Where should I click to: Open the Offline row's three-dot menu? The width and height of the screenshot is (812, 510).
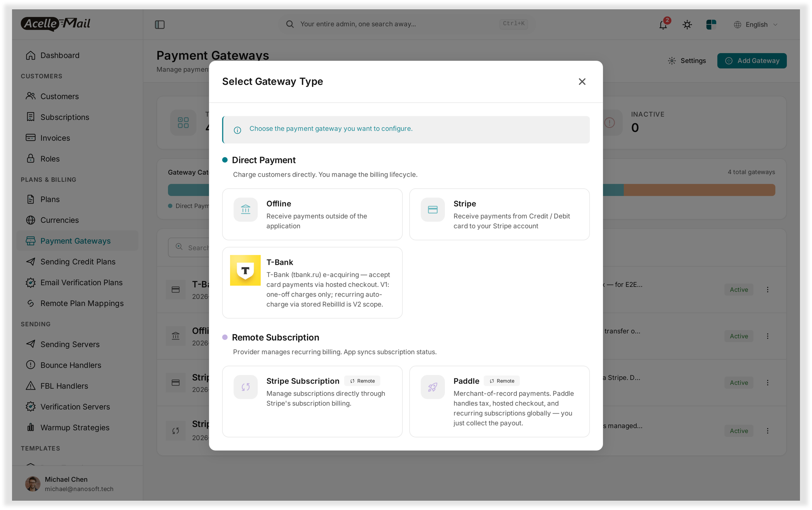(x=767, y=336)
